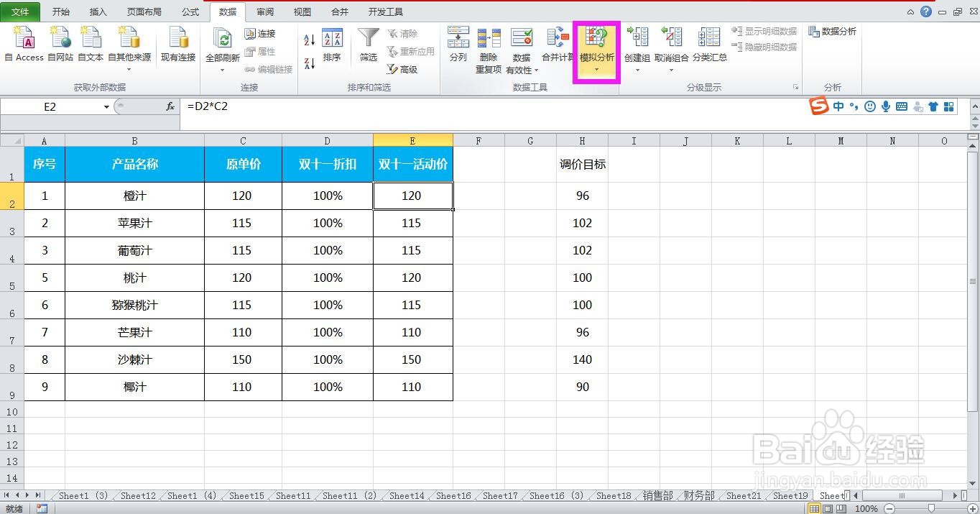Select the 销售部 sheet tab
The width and height of the screenshot is (980, 514).
655,495
